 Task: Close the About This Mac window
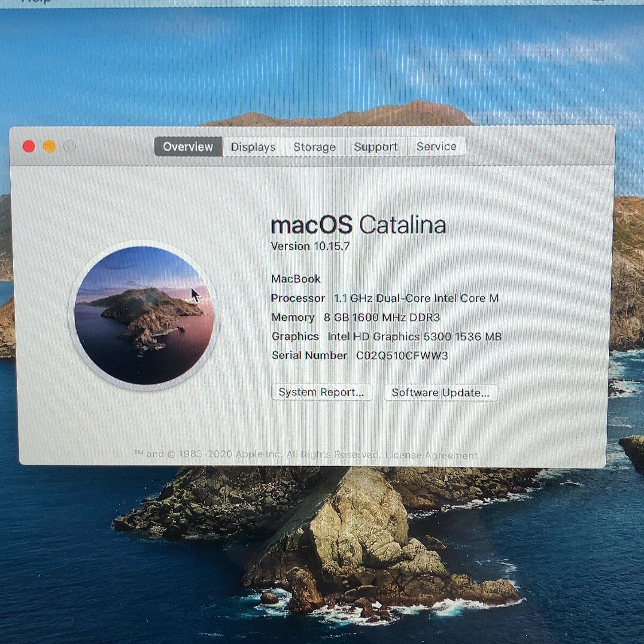(29, 146)
